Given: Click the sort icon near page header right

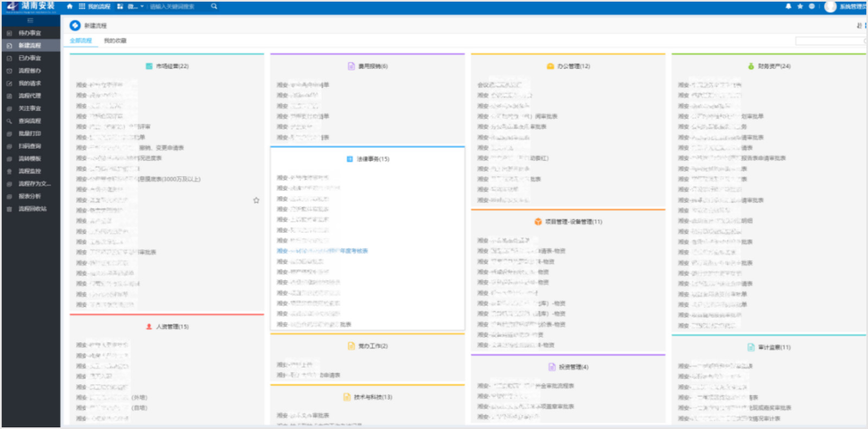Looking at the screenshot, I should click(x=859, y=26).
